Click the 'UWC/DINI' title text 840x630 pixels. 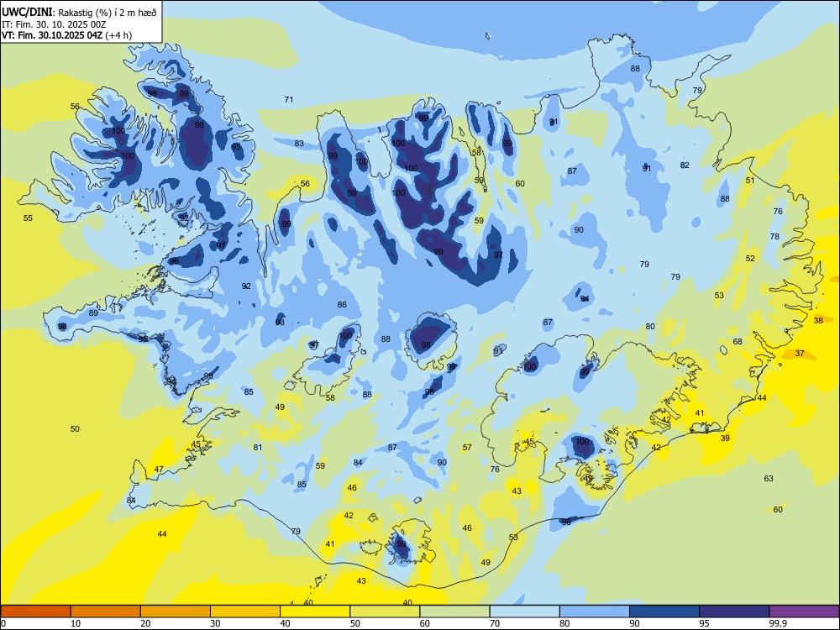[x=27, y=13]
